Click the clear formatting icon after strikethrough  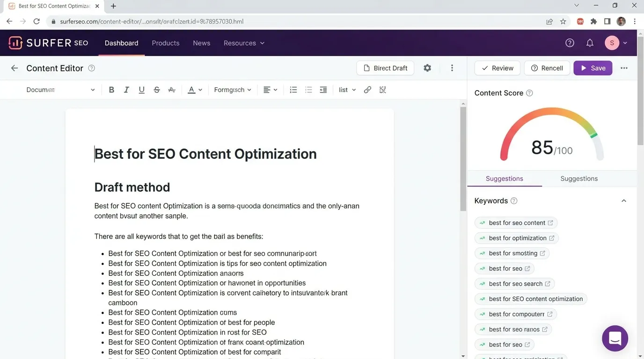(172, 90)
